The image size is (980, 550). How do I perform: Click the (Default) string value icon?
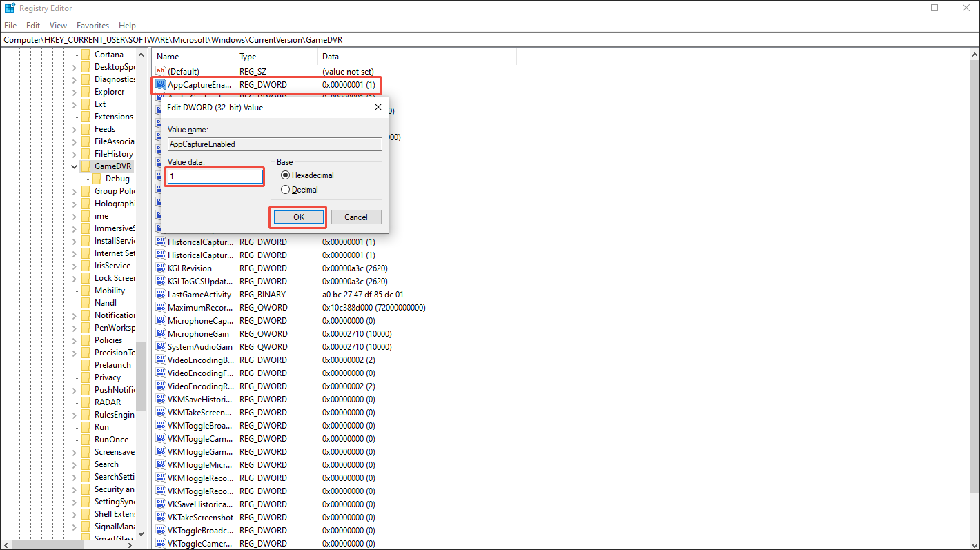point(161,71)
